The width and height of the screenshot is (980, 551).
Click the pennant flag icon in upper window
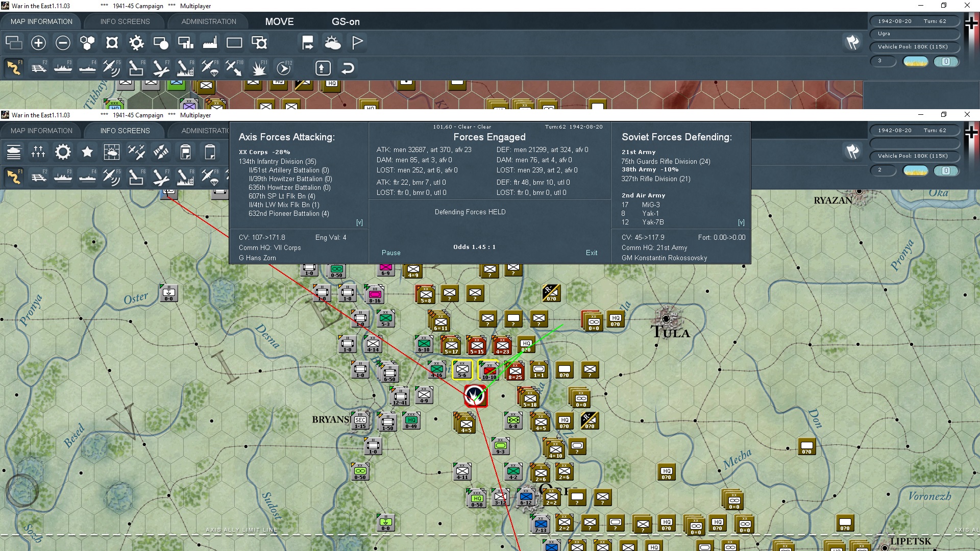pos(357,43)
